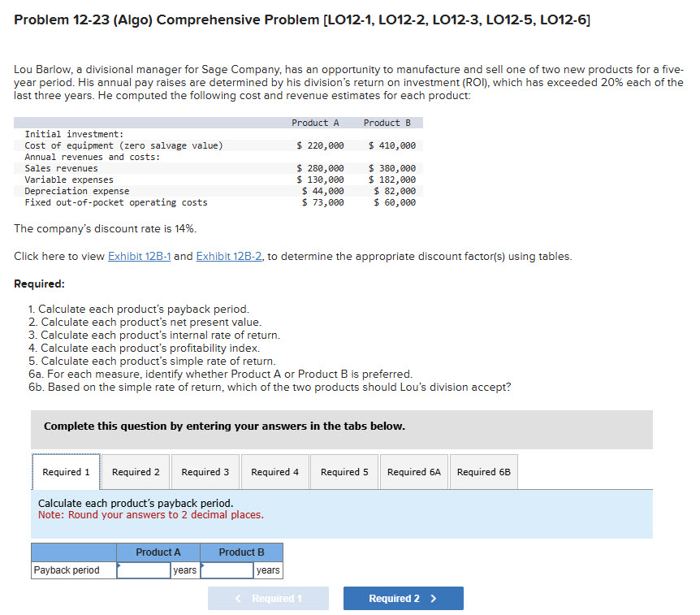700x615 pixels.
Task: Click the disabled Required 1 back button
Action: point(268,598)
